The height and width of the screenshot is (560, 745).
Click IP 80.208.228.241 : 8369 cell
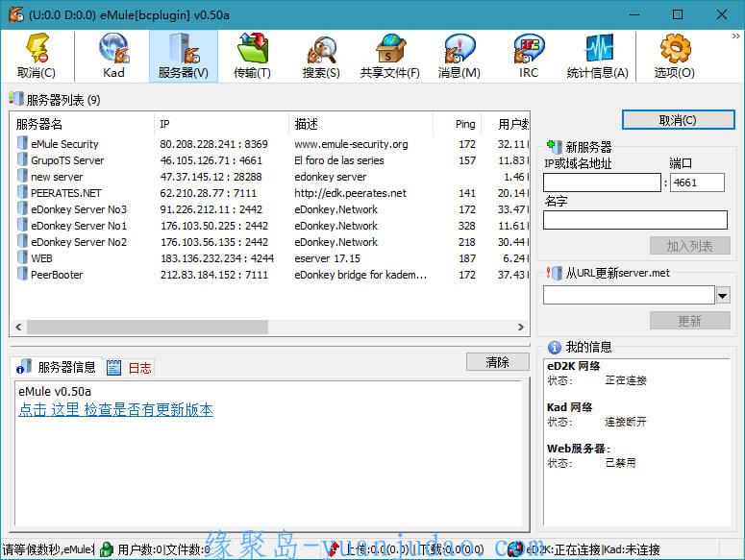click(213, 144)
